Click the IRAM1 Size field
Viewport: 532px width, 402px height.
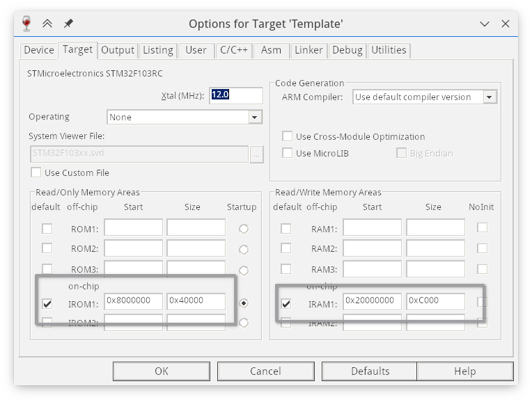tap(435, 300)
